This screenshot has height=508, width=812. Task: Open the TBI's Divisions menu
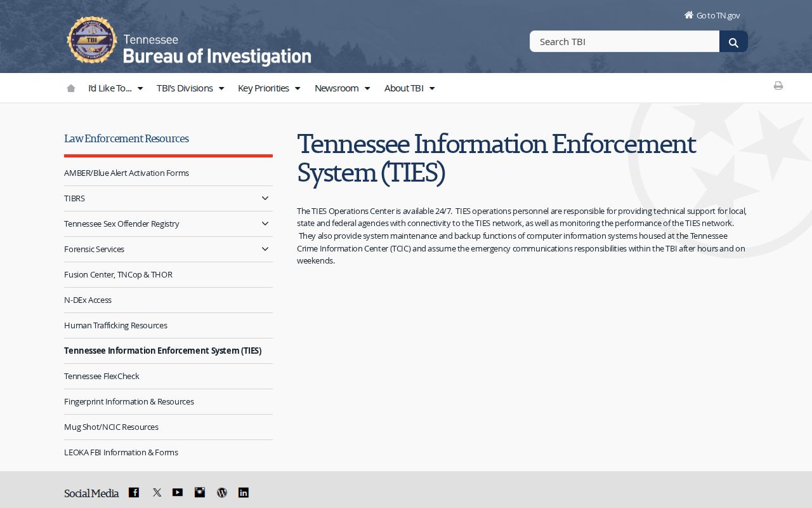[x=190, y=88]
